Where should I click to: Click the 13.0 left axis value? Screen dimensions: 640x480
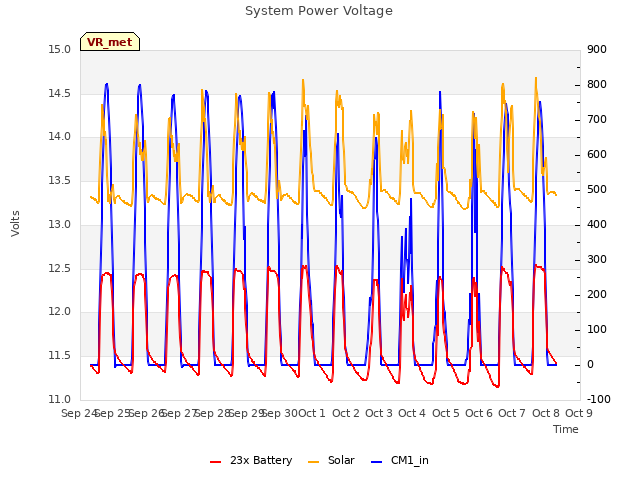pos(60,224)
